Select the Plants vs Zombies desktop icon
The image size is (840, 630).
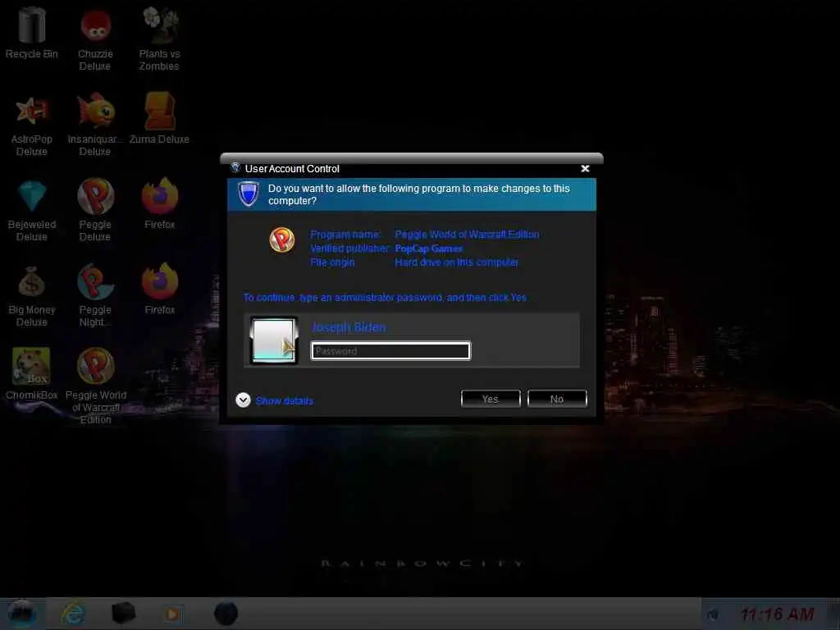159,39
